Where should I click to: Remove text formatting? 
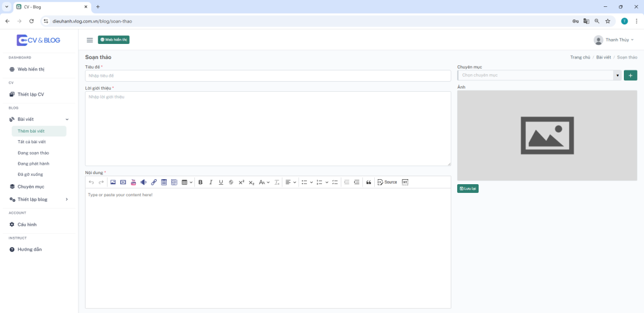tap(277, 182)
